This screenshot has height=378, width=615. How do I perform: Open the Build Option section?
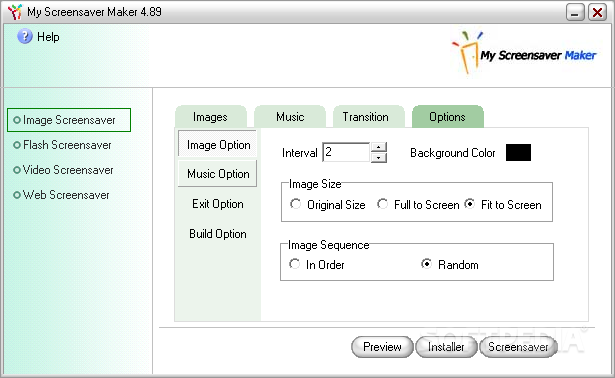pos(218,234)
